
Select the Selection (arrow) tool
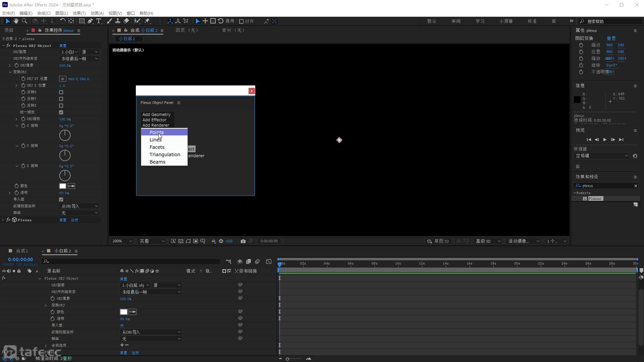7,21
